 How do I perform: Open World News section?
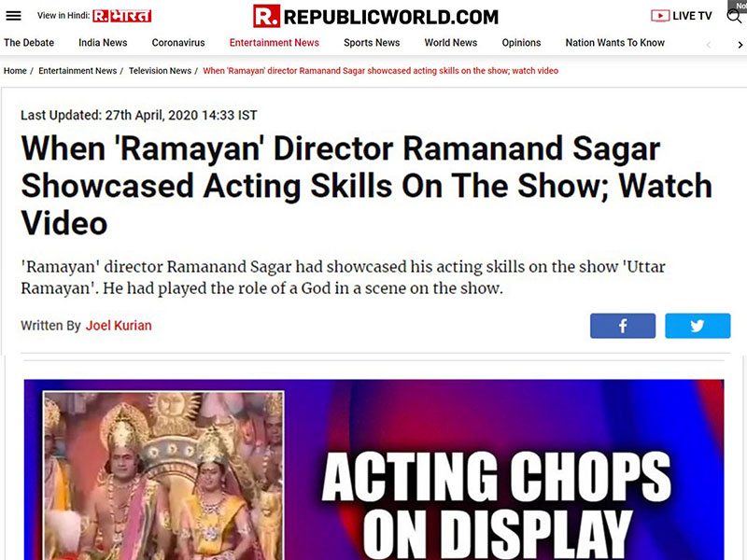pyautogui.click(x=451, y=43)
